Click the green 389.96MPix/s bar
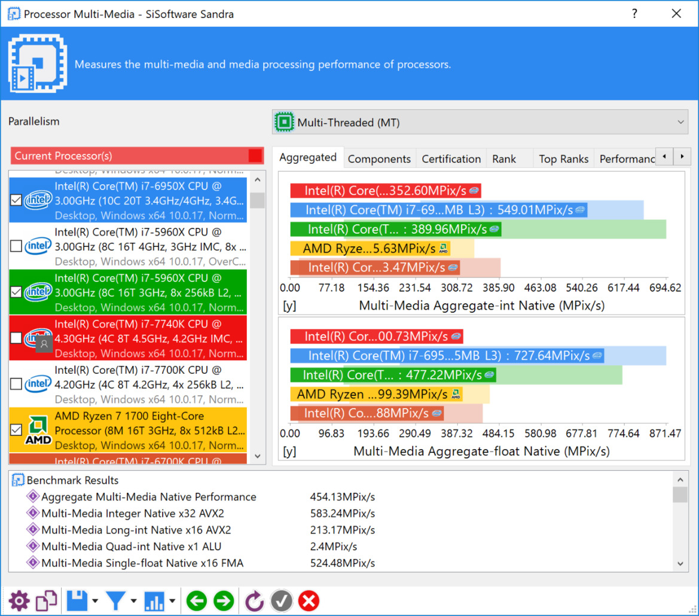 click(x=396, y=229)
